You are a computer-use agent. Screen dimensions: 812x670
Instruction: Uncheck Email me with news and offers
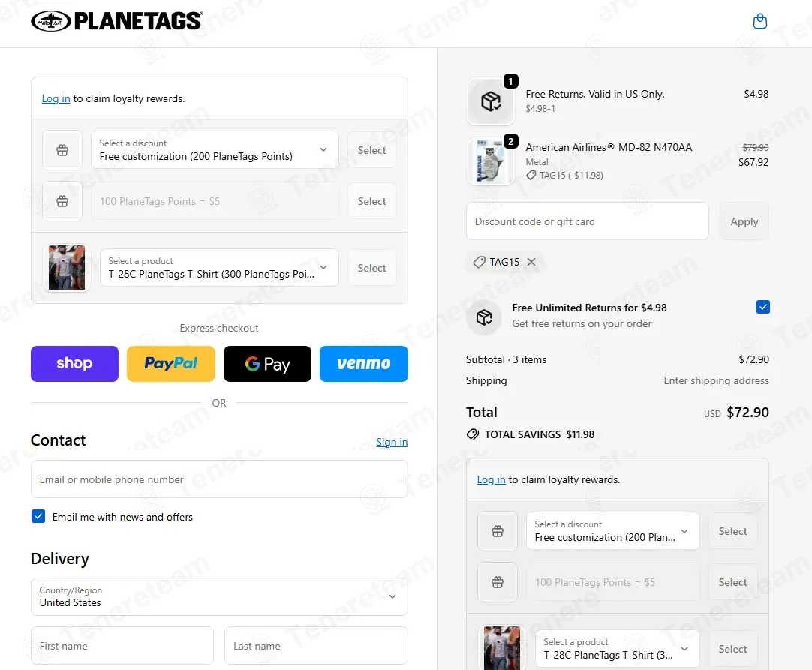pyautogui.click(x=38, y=516)
